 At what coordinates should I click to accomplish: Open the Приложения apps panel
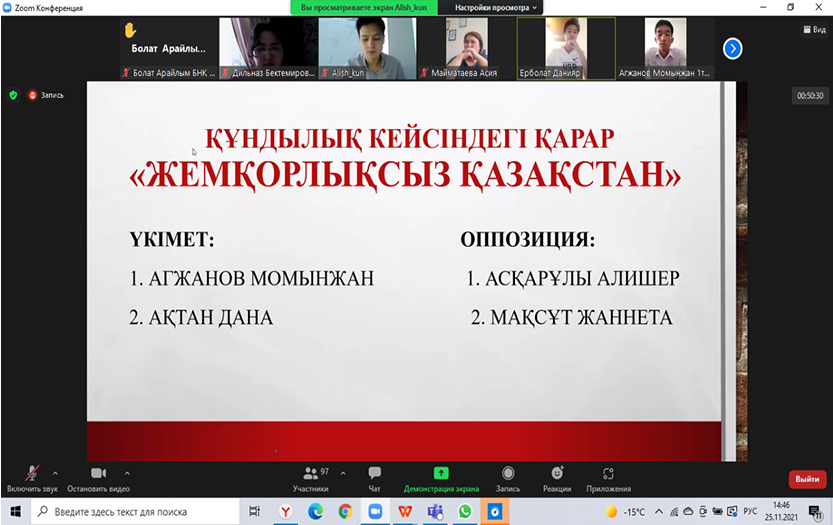tap(608, 474)
